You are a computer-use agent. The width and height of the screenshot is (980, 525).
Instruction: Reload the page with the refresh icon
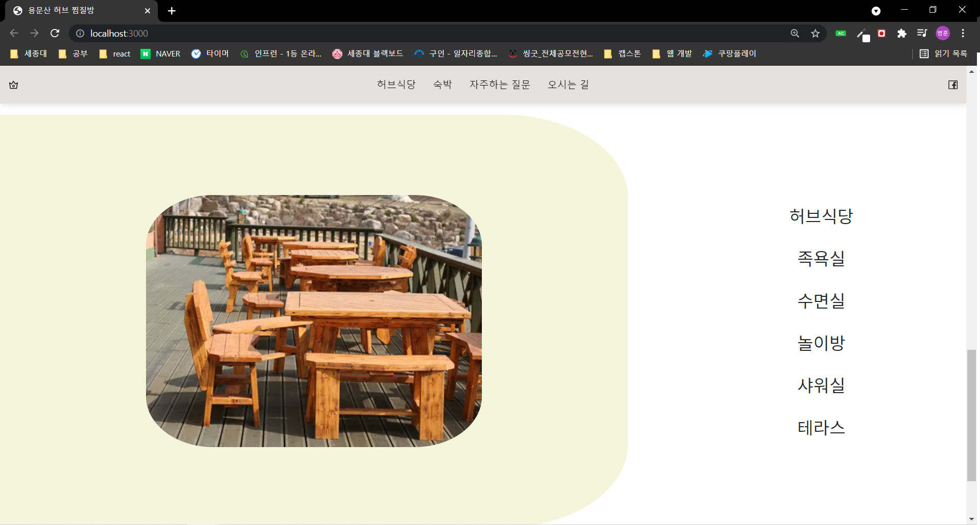(54, 33)
